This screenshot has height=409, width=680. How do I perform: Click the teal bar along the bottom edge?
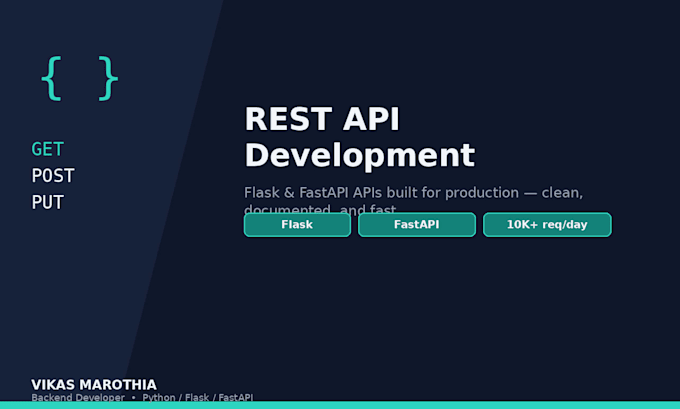click(x=340, y=405)
